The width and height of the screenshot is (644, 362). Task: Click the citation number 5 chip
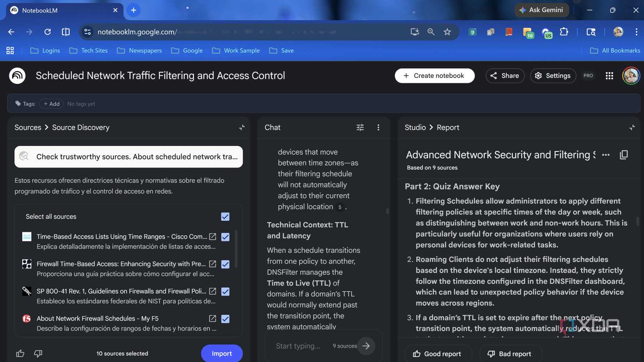(340, 207)
